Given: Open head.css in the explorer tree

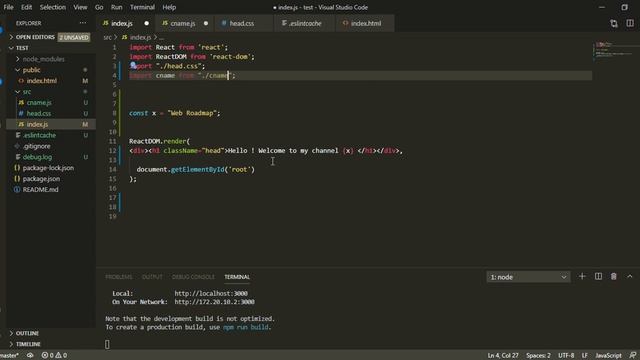Looking at the screenshot, I should pos(51,113).
